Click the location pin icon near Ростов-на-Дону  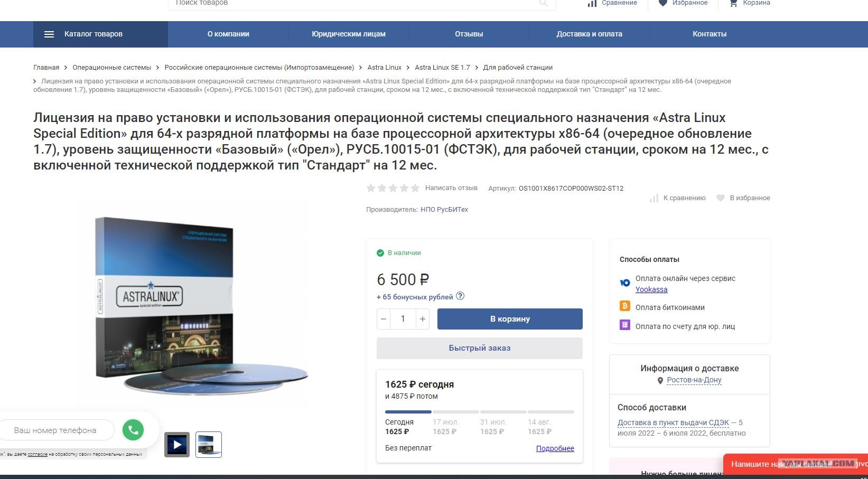[x=660, y=381]
